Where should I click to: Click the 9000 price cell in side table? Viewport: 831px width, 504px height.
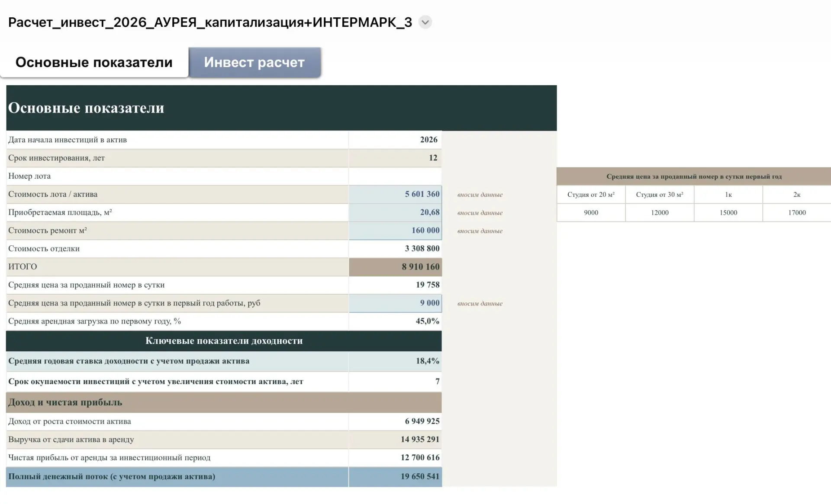point(591,213)
